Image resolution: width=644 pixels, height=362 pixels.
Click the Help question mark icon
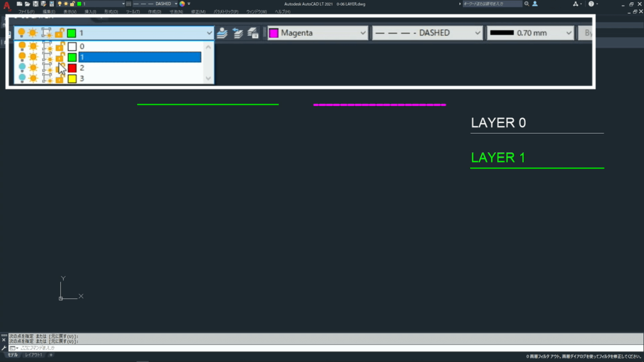click(591, 4)
